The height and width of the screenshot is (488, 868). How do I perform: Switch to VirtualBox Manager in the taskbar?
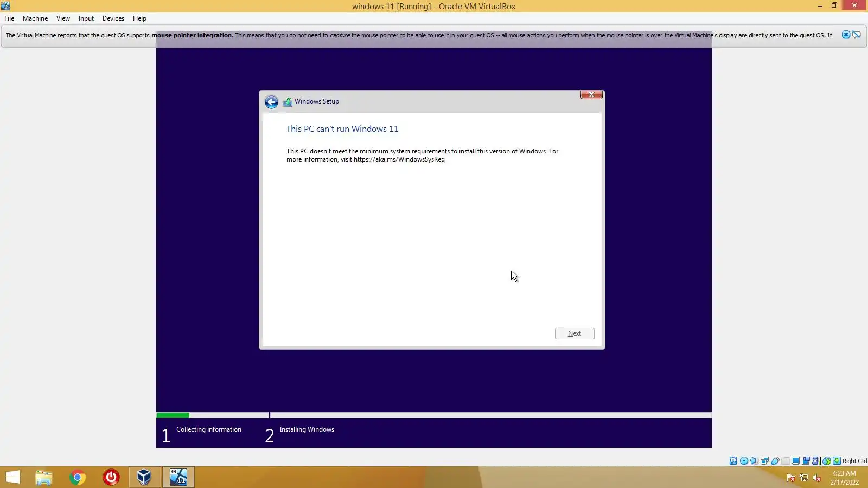144,477
